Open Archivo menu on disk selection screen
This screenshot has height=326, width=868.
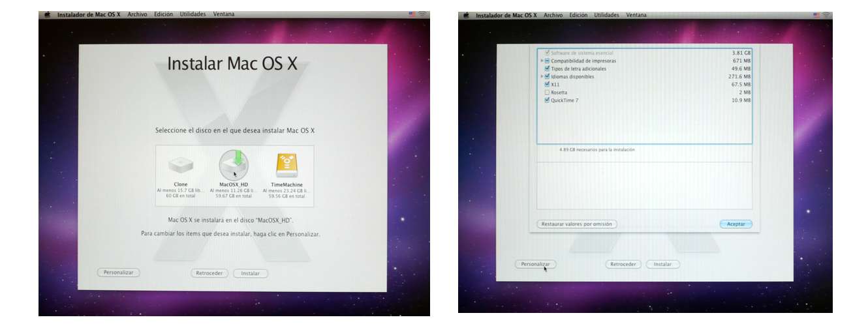tap(137, 14)
